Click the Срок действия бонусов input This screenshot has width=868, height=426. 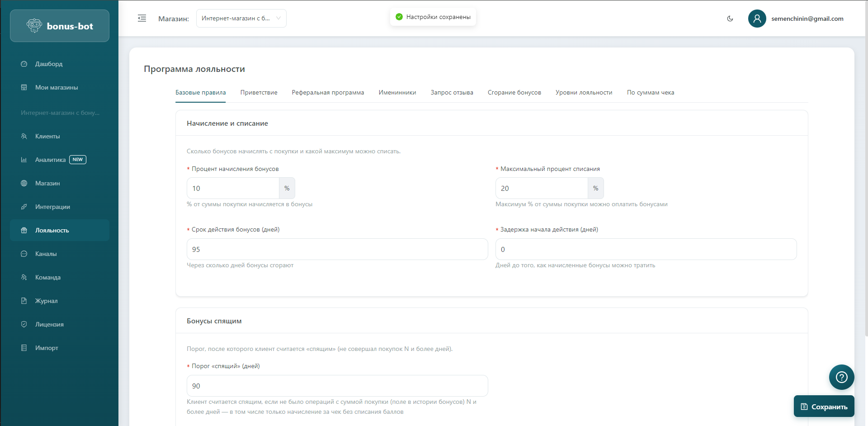pos(337,249)
